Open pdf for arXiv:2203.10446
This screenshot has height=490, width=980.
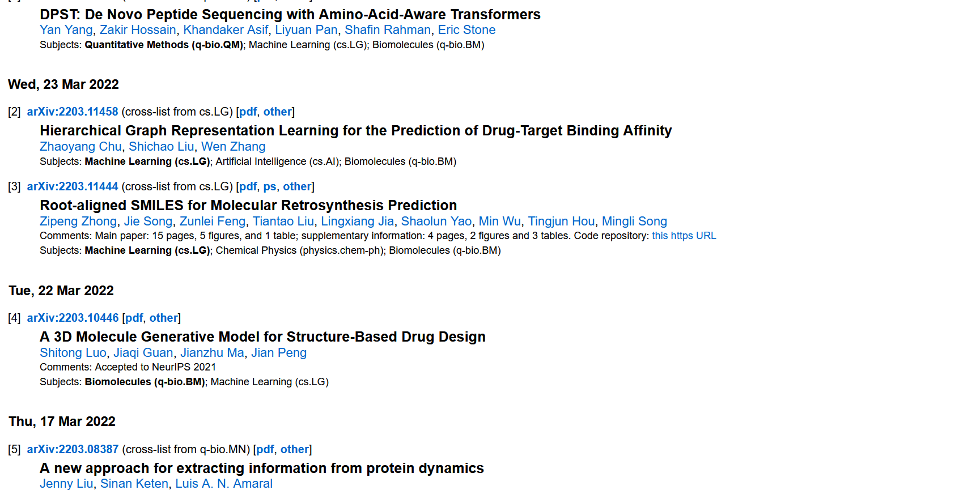pos(134,318)
